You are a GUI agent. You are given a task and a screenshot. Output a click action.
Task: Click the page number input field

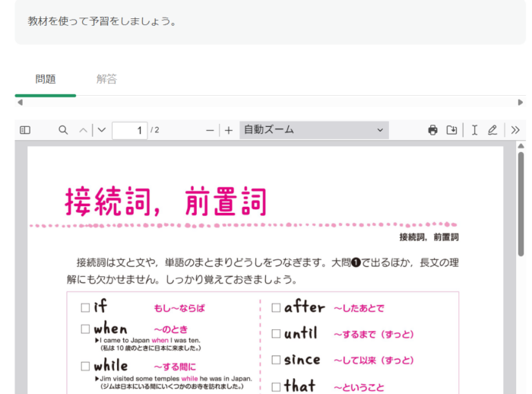tap(130, 130)
